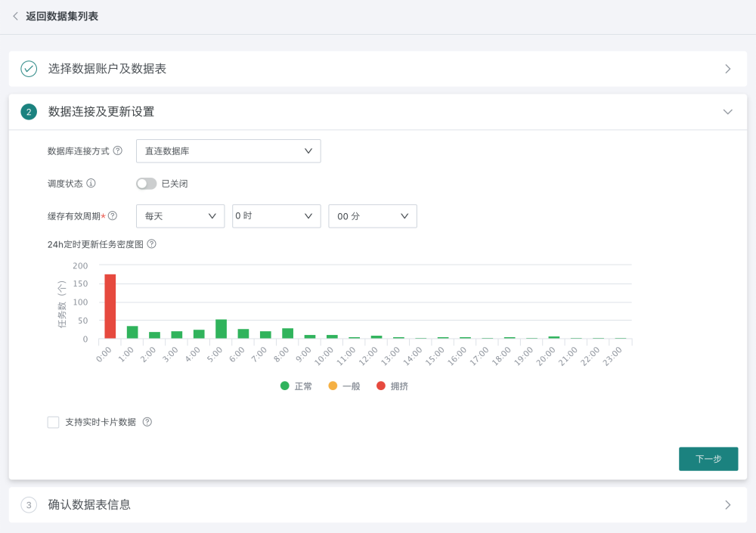Click the 12:00 axis label

369,356
